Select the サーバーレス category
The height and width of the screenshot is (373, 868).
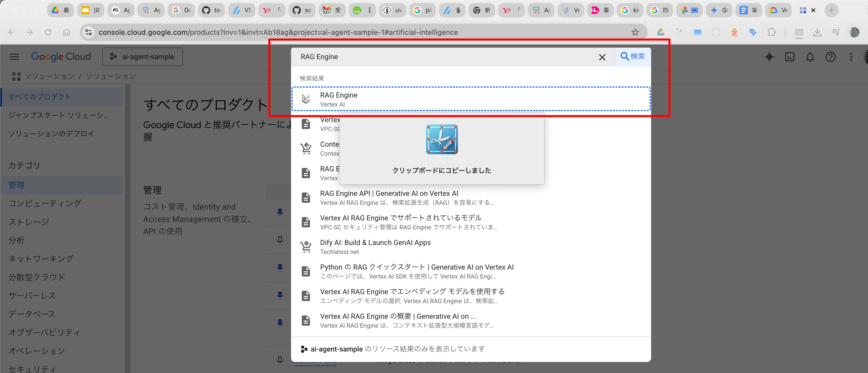point(62,295)
